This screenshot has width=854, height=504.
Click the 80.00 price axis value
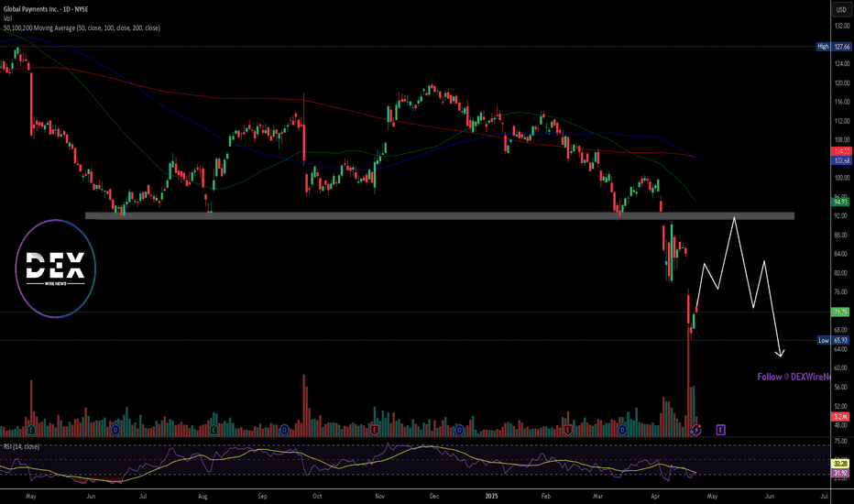tap(842, 273)
